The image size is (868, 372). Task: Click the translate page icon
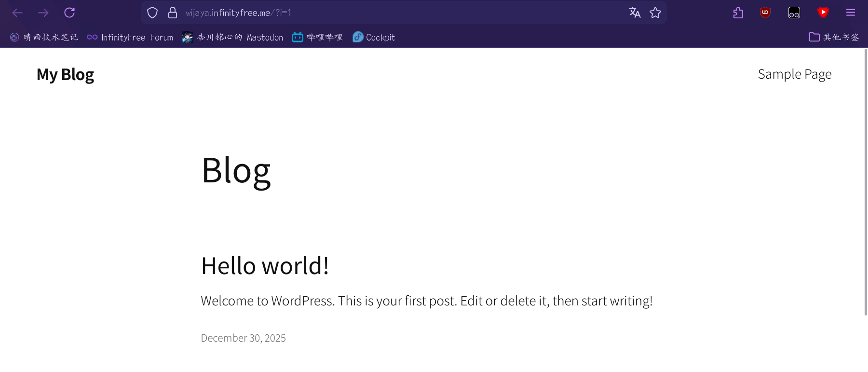(635, 13)
